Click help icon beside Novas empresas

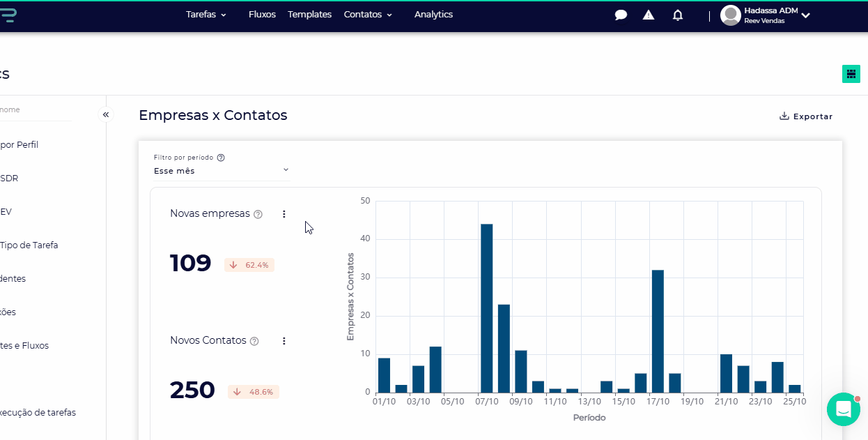point(258,215)
